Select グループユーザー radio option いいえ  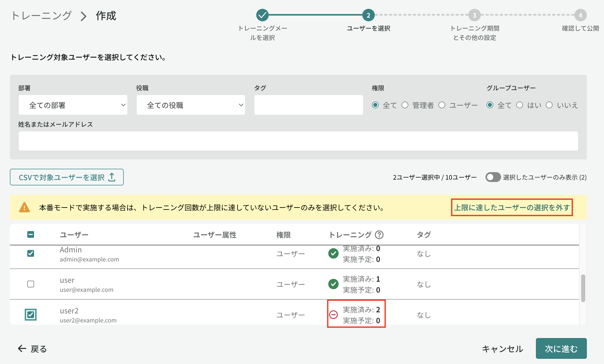click(549, 105)
